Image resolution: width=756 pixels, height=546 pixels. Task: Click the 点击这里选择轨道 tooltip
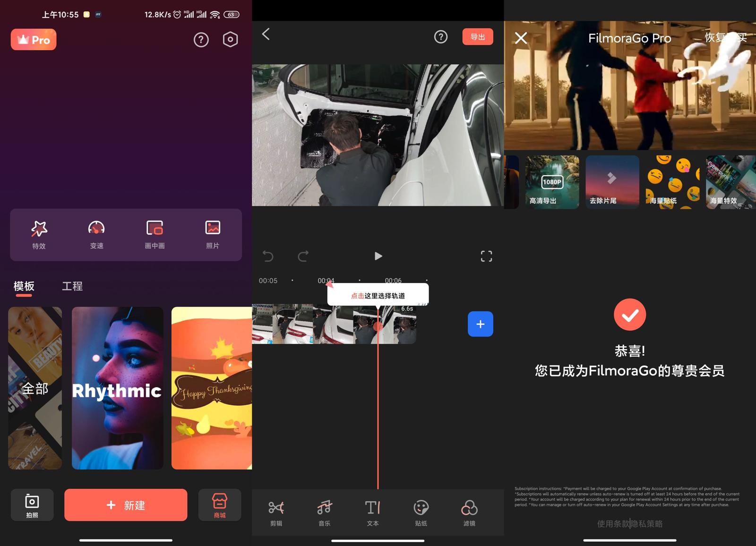click(378, 295)
